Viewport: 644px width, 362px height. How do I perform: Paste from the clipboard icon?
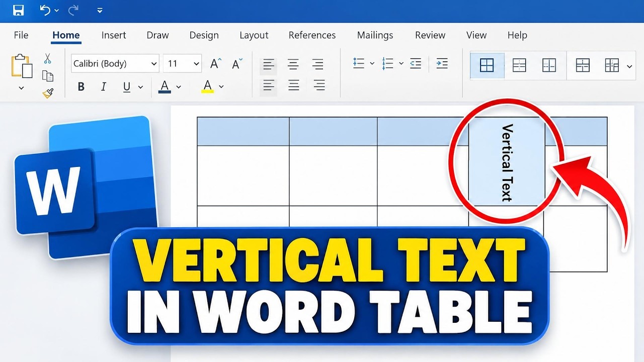pos(21,66)
